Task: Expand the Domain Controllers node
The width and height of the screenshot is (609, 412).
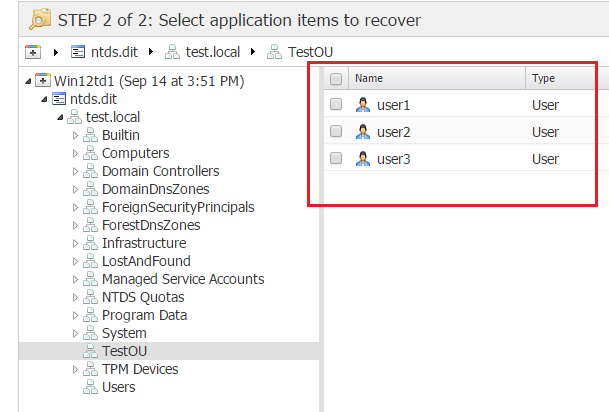Action: pos(75,171)
